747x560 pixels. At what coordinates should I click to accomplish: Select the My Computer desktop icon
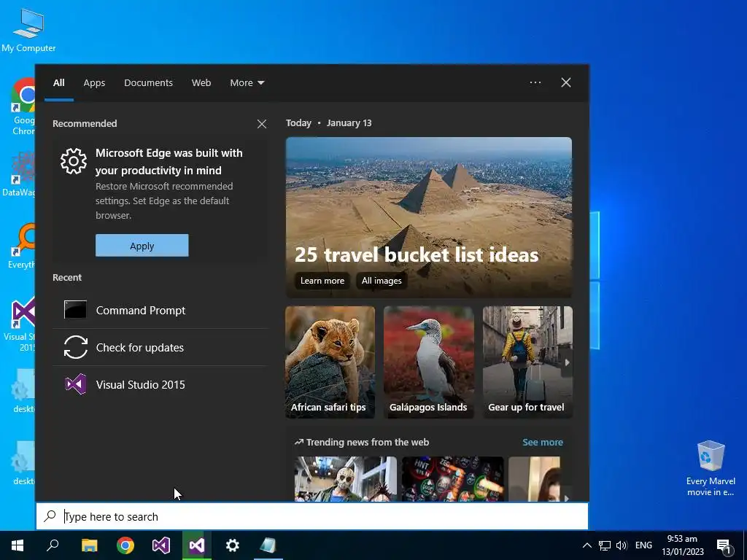pyautogui.click(x=28, y=29)
